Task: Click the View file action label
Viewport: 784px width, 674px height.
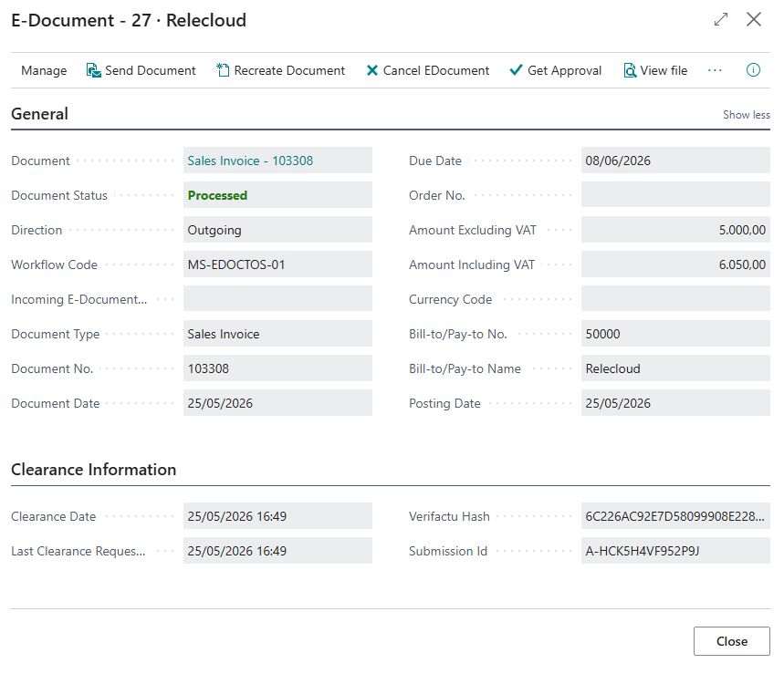Action: click(x=664, y=70)
